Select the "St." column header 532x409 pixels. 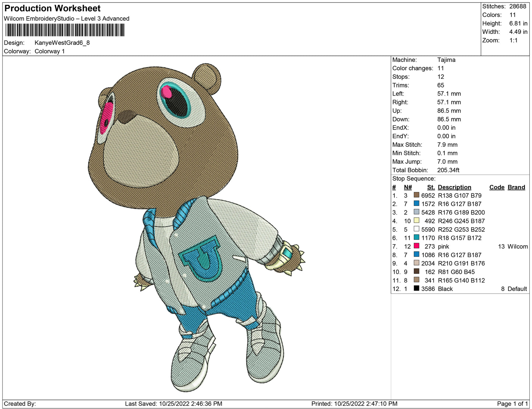coord(431,187)
